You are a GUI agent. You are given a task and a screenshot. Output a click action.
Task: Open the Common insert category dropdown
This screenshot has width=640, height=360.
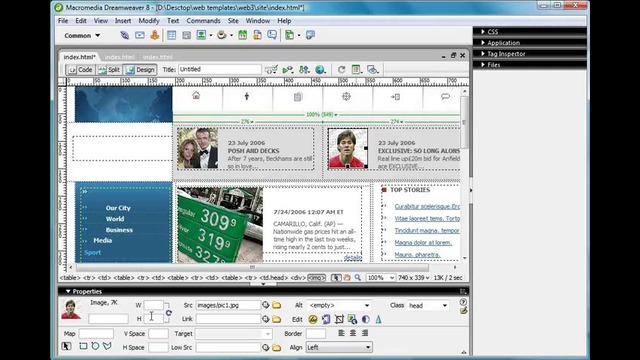82,36
